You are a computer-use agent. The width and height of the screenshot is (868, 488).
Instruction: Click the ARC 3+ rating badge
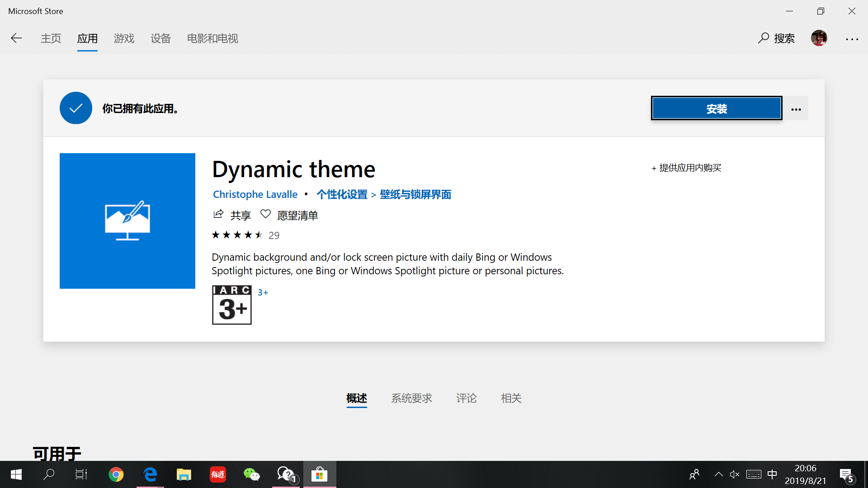click(232, 305)
